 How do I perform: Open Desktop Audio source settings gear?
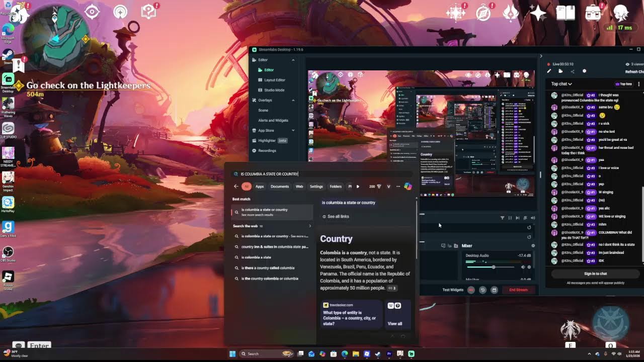pyautogui.click(x=529, y=267)
